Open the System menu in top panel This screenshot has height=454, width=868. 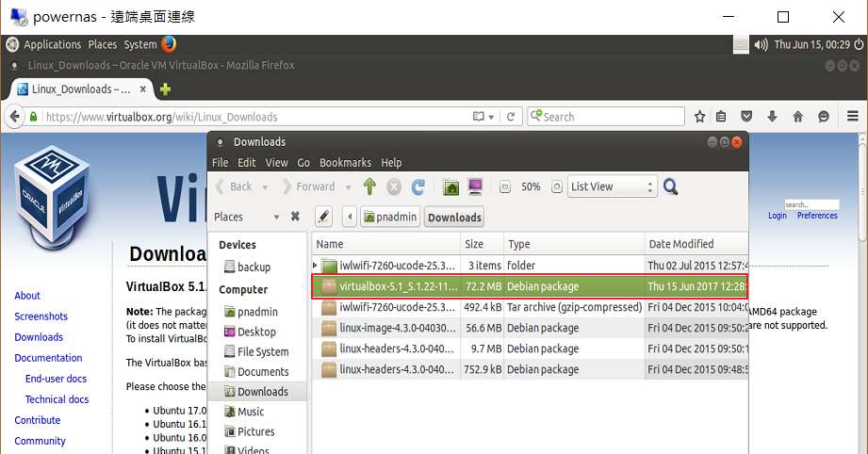pos(140,44)
